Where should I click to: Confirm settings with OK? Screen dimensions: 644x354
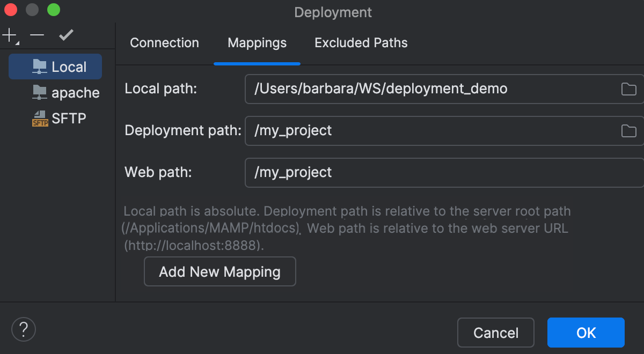[586, 333]
